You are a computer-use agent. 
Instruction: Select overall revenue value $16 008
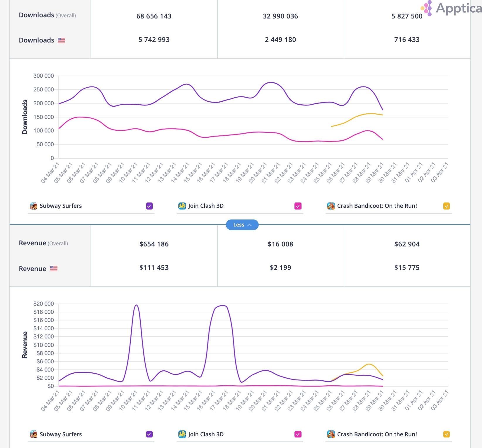point(280,244)
